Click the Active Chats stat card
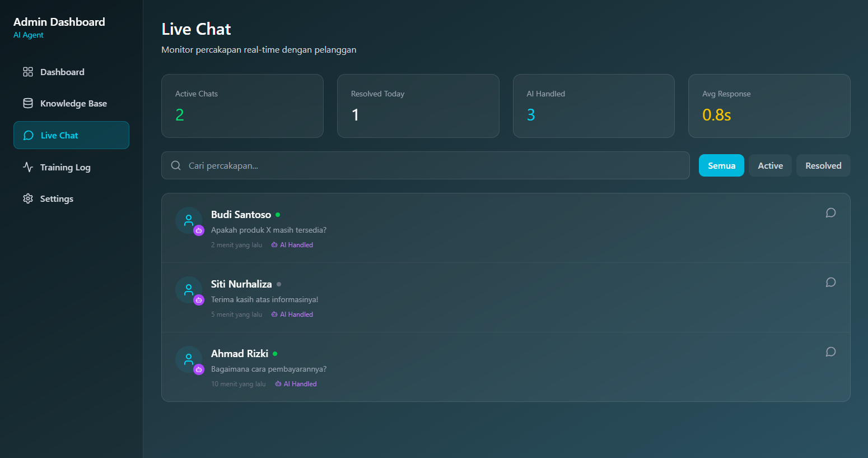The height and width of the screenshot is (458, 868). (242, 106)
